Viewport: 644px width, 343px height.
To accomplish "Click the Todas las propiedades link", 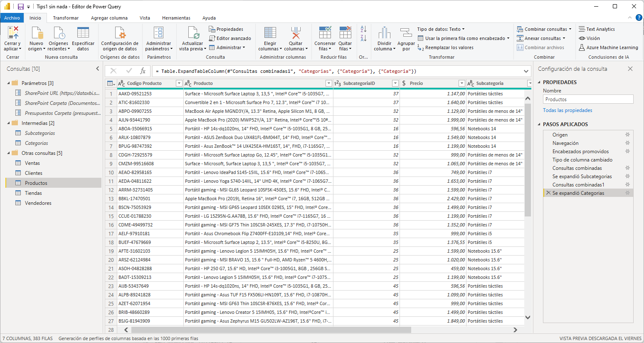I will point(568,110).
